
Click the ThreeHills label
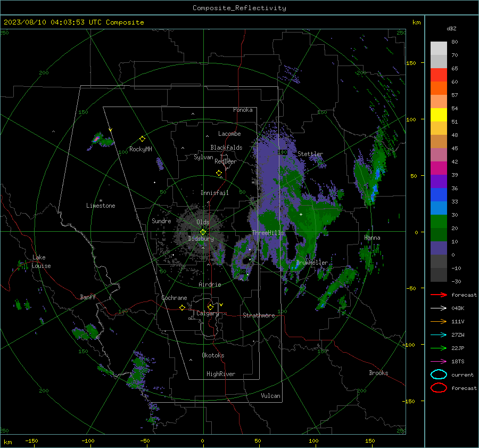tap(268, 233)
